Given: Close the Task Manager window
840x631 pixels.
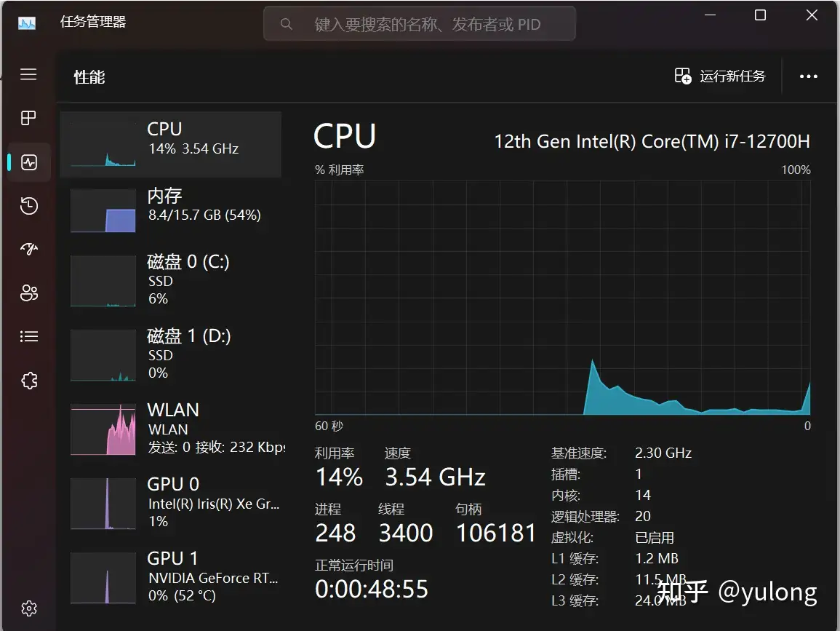Looking at the screenshot, I should pos(812,15).
